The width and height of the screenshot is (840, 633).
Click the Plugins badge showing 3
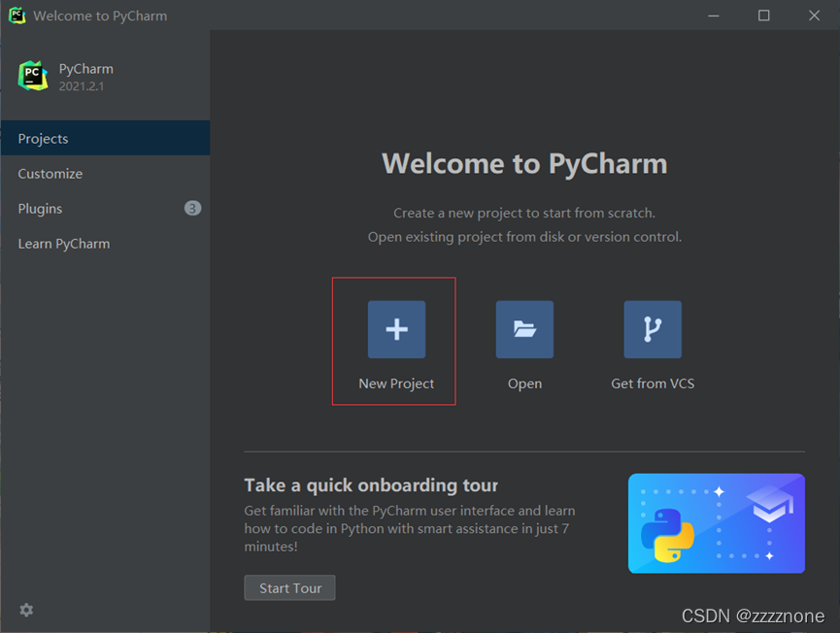(x=192, y=209)
